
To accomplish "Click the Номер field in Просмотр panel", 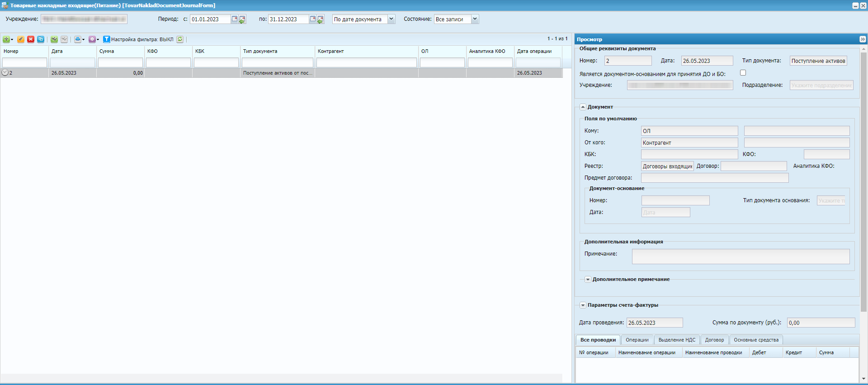I will (x=628, y=61).
